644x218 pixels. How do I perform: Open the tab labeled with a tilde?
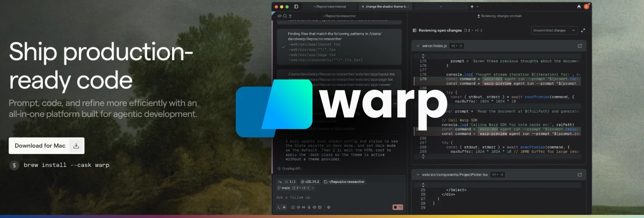point(441,7)
